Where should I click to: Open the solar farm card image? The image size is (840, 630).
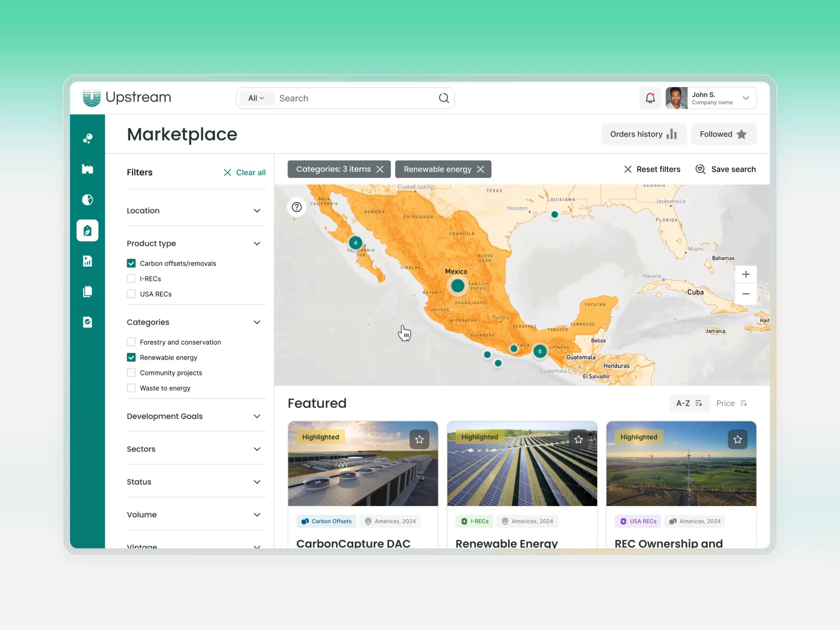click(522, 463)
